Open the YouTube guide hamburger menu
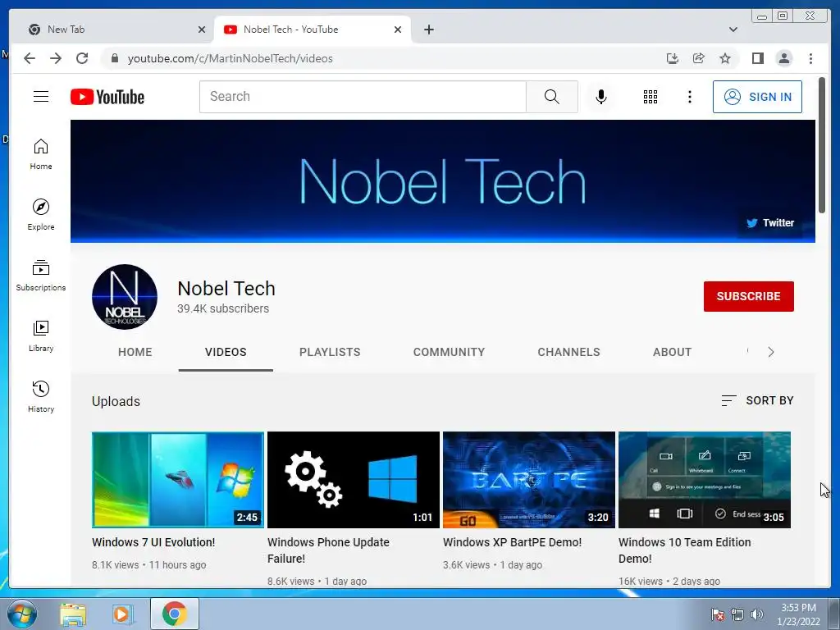This screenshot has height=630, width=840. (41, 97)
